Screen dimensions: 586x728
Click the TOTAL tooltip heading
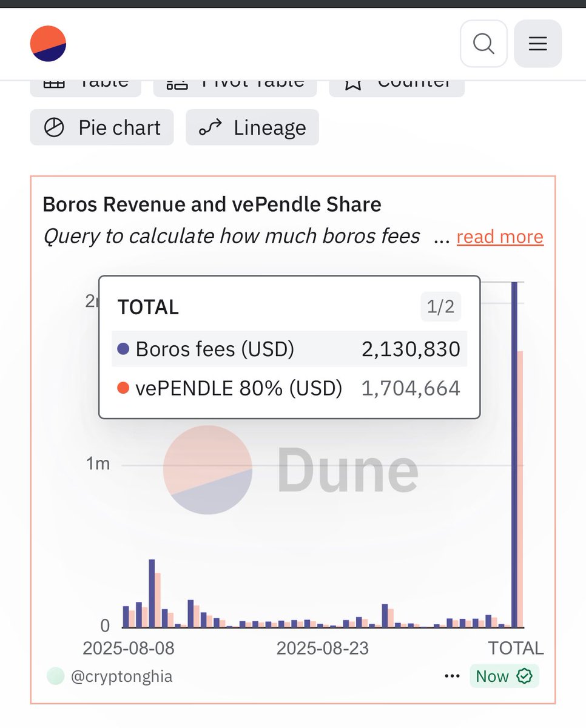point(148,307)
